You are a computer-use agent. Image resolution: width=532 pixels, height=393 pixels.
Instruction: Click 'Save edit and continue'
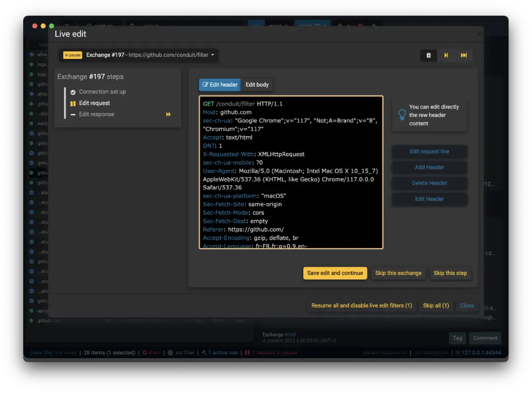(335, 273)
